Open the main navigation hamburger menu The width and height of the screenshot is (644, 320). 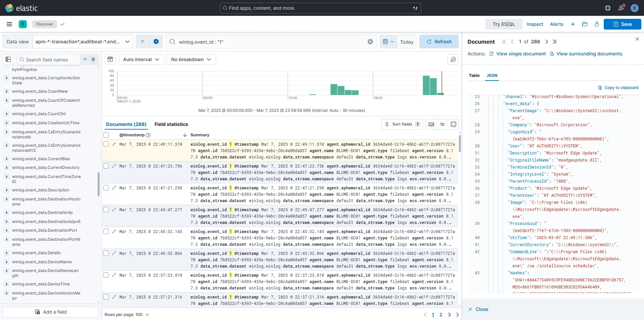(x=9, y=24)
